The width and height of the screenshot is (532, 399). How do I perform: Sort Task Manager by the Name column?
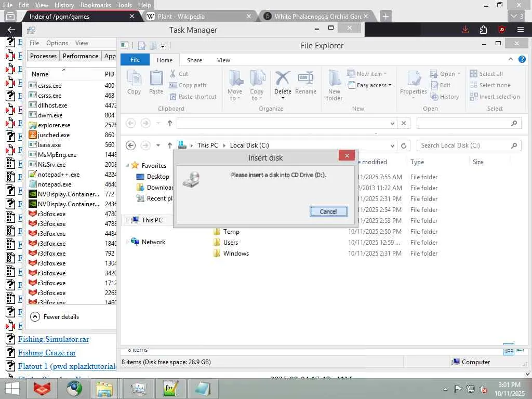[x=40, y=74]
